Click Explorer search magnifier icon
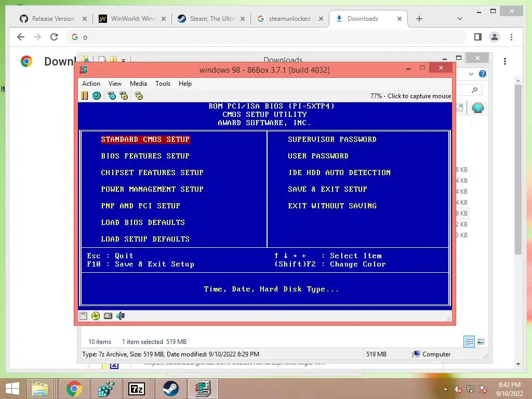This screenshot has height=399, width=532. pyautogui.click(x=475, y=90)
